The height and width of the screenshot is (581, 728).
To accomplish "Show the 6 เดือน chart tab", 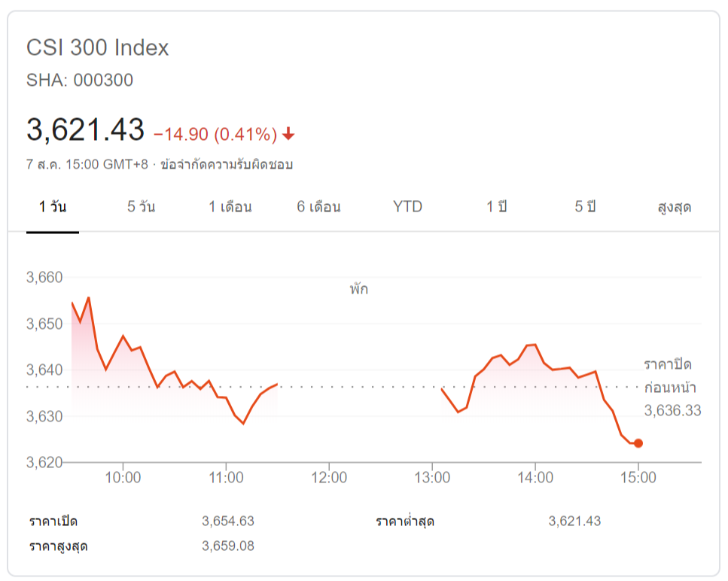I will 318,207.
